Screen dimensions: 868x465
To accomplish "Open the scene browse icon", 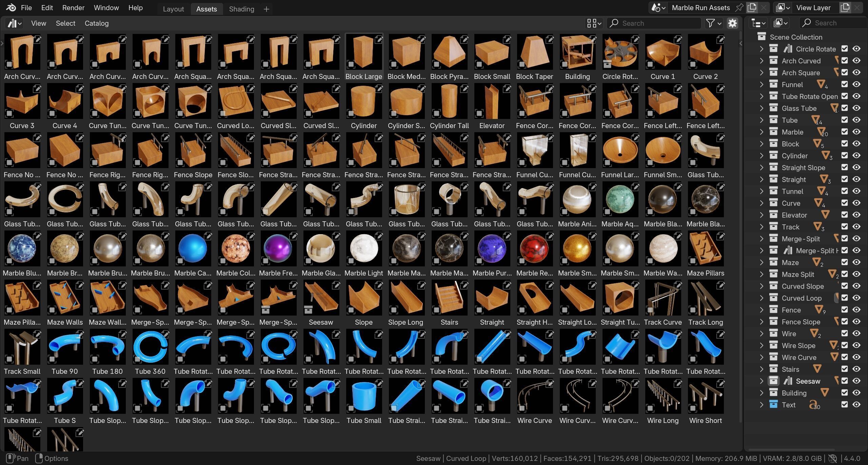I will [658, 7].
